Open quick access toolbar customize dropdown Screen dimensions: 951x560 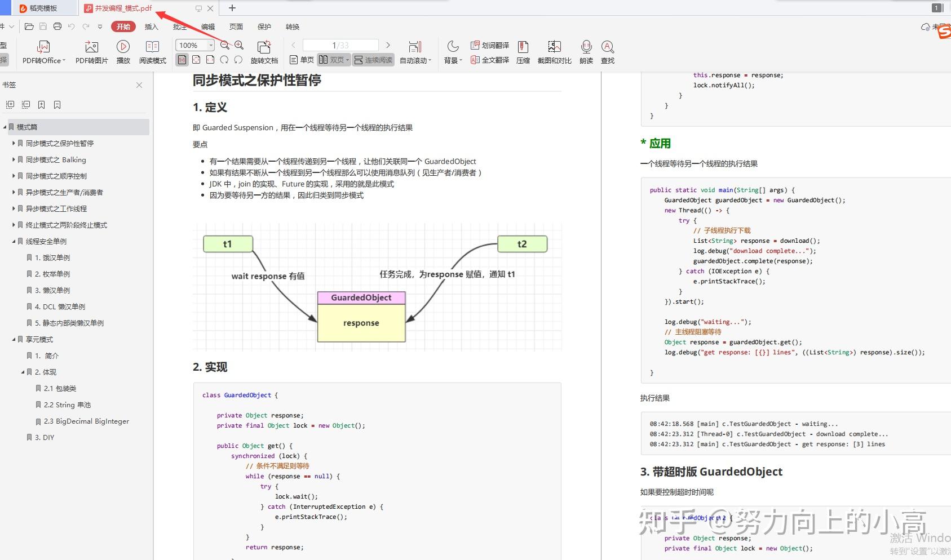click(100, 26)
